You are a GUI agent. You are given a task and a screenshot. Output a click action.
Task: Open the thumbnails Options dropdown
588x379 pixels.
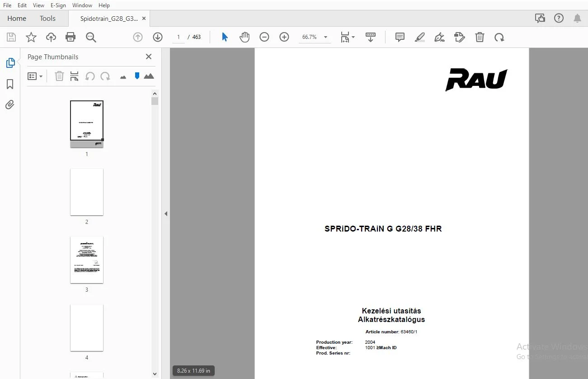[x=35, y=76]
